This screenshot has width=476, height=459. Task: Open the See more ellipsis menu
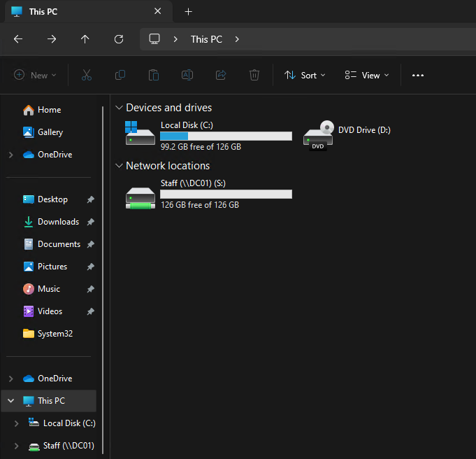coord(418,75)
